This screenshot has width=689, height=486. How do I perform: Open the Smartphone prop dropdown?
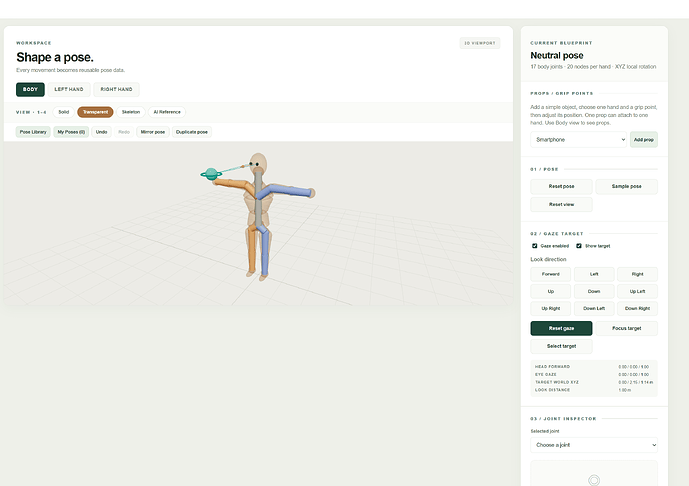coord(578,140)
